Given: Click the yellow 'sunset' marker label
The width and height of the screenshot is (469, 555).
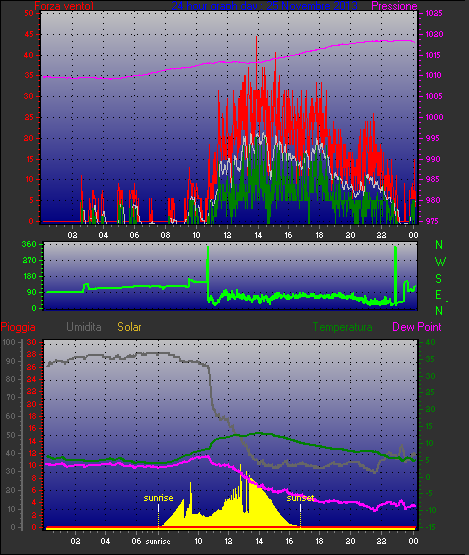Looking at the screenshot, I should pyautogui.click(x=300, y=498).
